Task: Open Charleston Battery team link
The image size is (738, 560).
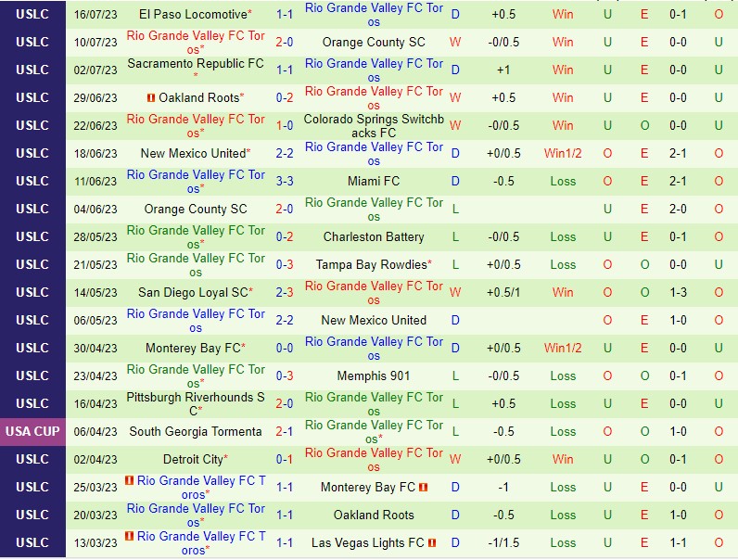Action: 374,236
